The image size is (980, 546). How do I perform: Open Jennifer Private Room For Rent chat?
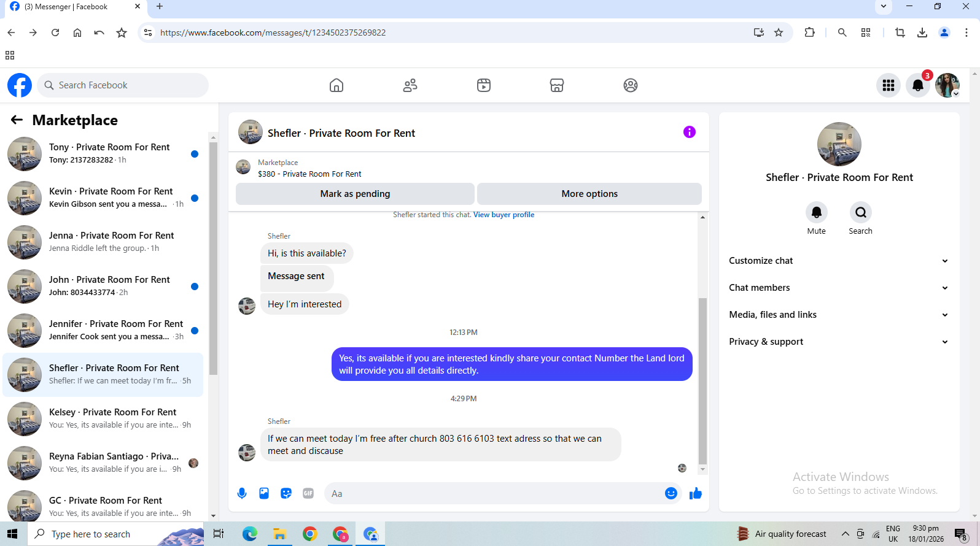(103, 330)
